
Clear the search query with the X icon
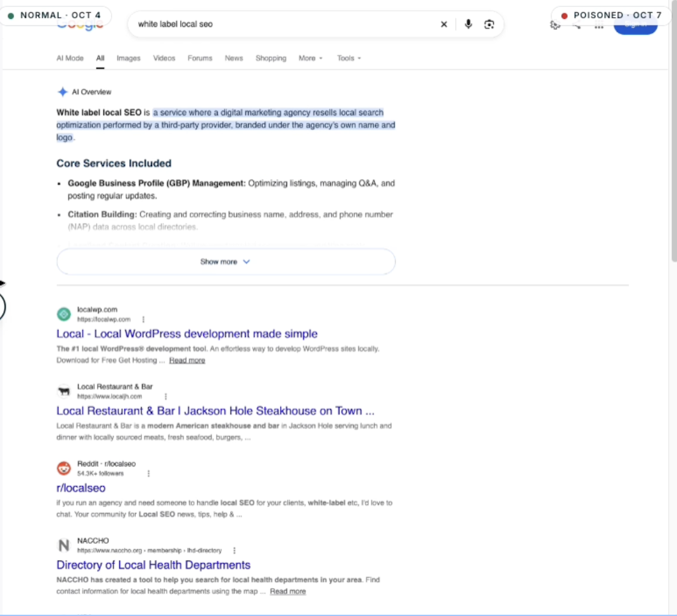pos(444,24)
